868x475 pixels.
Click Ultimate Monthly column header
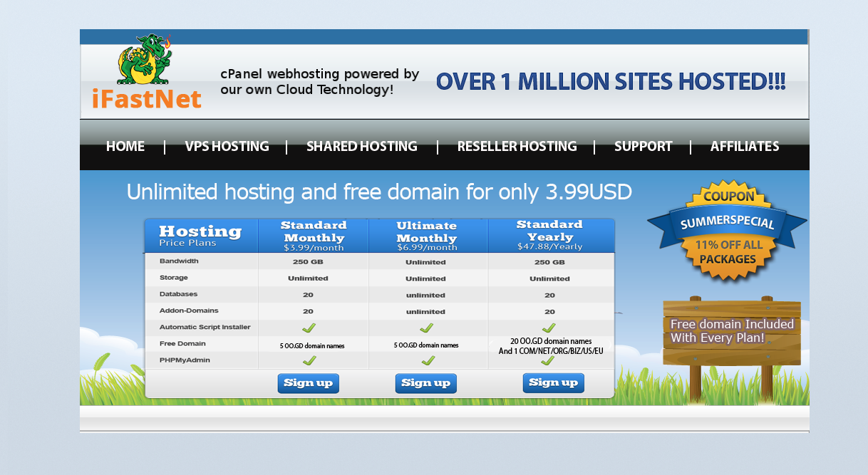coord(428,236)
